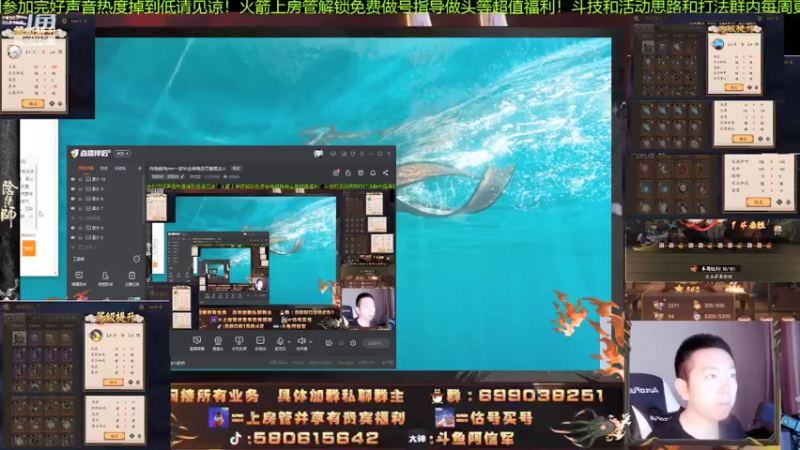
Task: Select the 图片6 layer row
Action: (106, 228)
